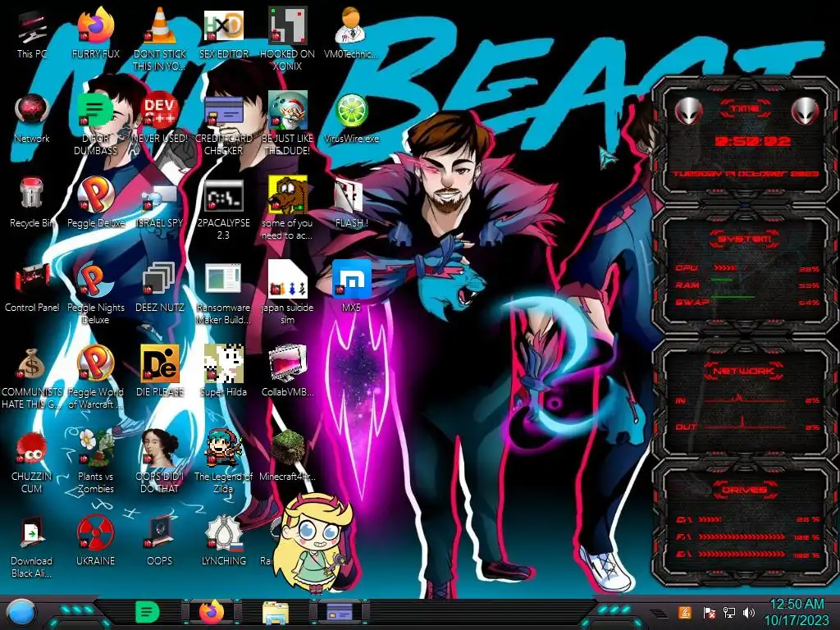Open the Minecraft4Fr grass block shortcut

(287, 456)
